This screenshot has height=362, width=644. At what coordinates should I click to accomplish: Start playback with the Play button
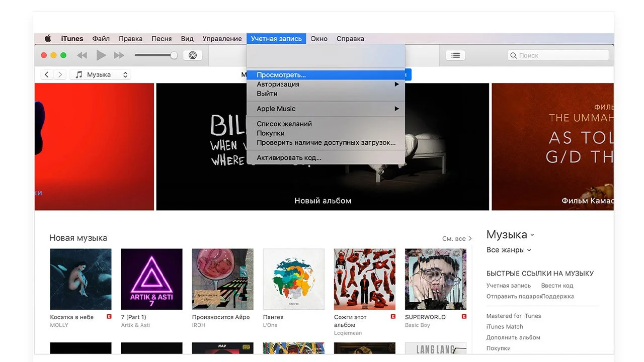101,55
